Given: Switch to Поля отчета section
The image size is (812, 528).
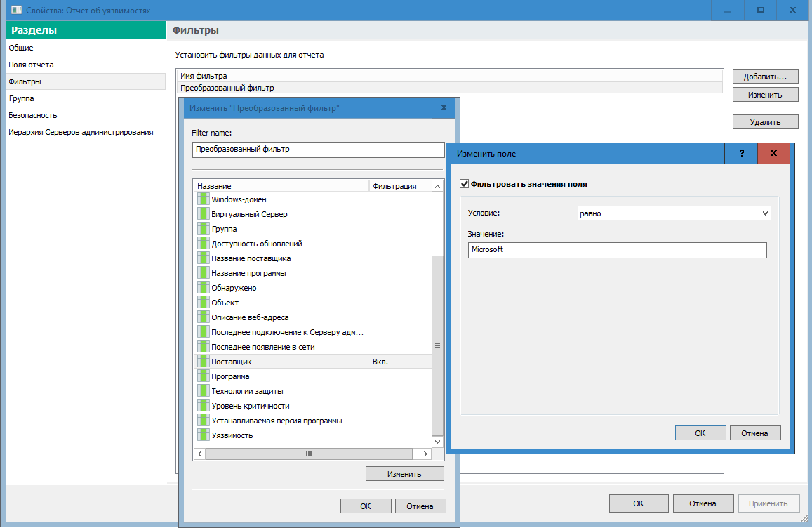Looking at the screenshot, I should pyautogui.click(x=31, y=65).
